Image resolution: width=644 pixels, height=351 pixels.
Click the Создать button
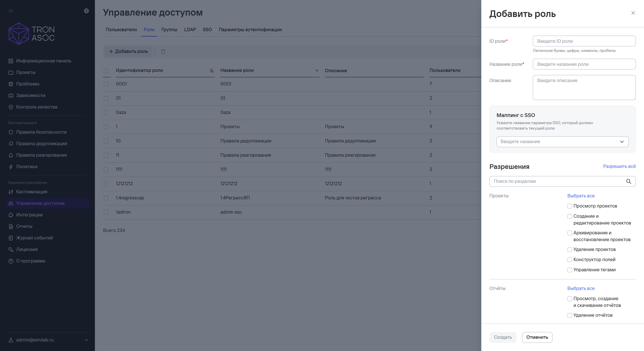(502, 337)
